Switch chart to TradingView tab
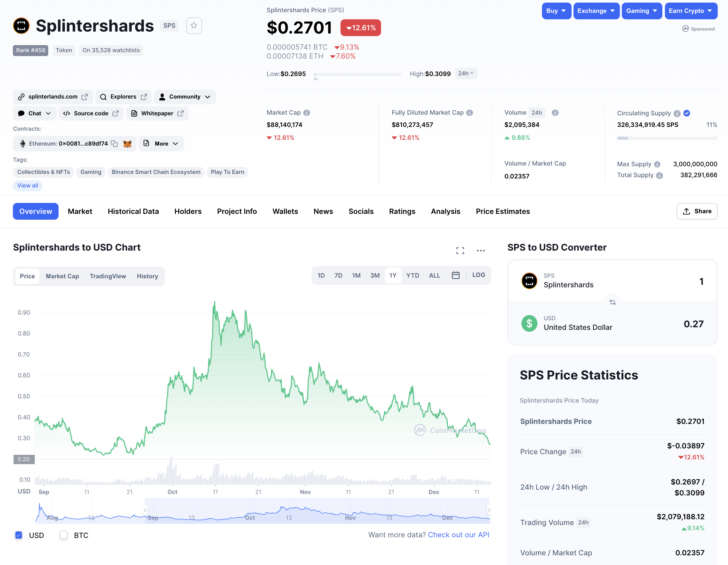The width and height of the screenshot is (728, 565). 108,276
